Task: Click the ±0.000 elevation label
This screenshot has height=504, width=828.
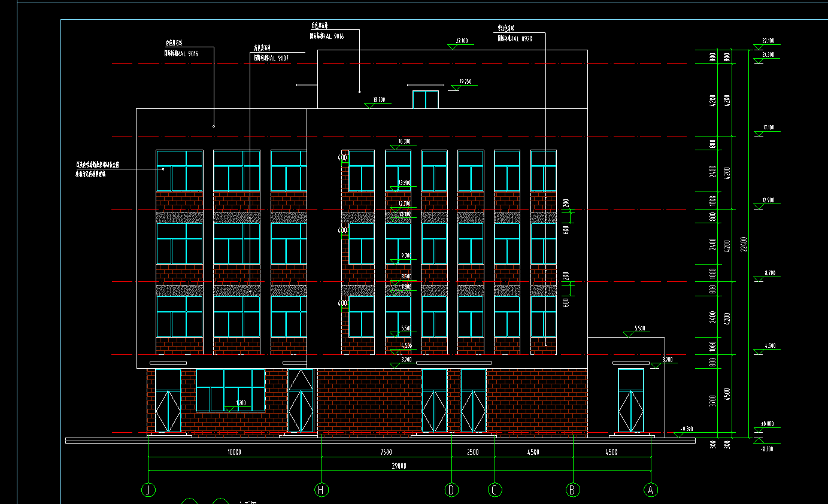Action: [x=768, y=424]
